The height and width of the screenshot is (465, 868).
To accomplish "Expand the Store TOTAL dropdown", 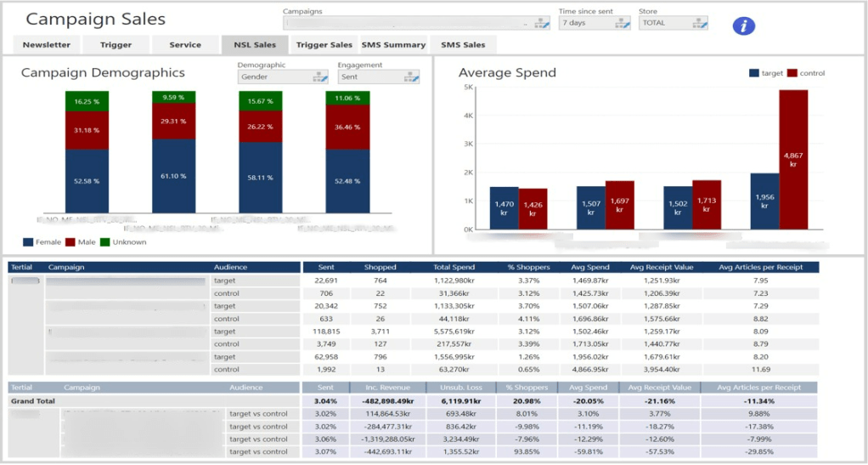I will [663, 24].
